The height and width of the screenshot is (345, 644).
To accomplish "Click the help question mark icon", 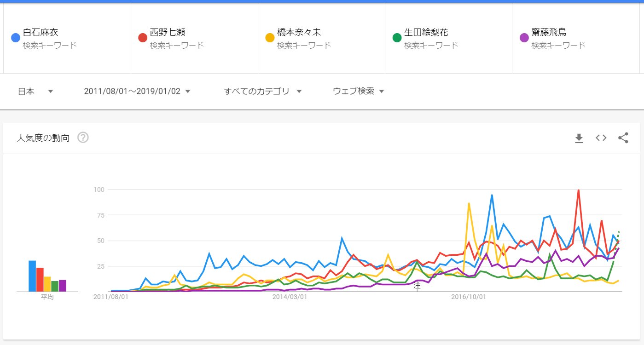I will [83, 138].
